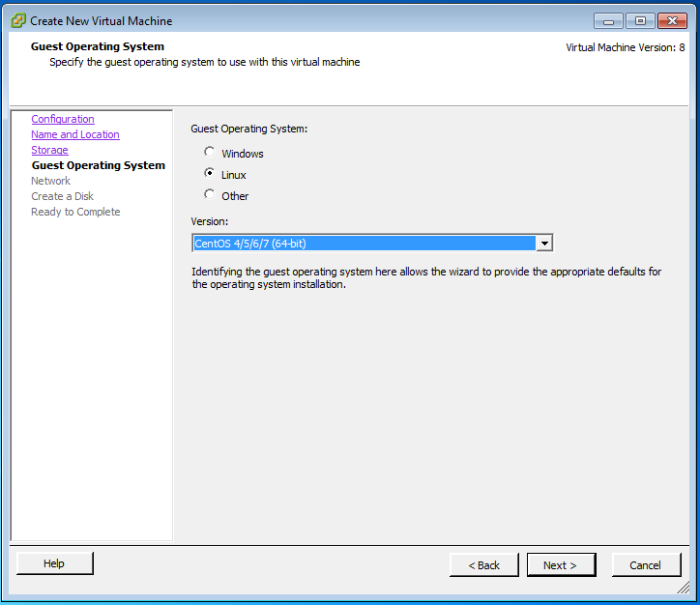Image resolution: width=700 pixels, height=605 pixels.
Task: Go back to the Configuration step link
Action: click(63, 119)
